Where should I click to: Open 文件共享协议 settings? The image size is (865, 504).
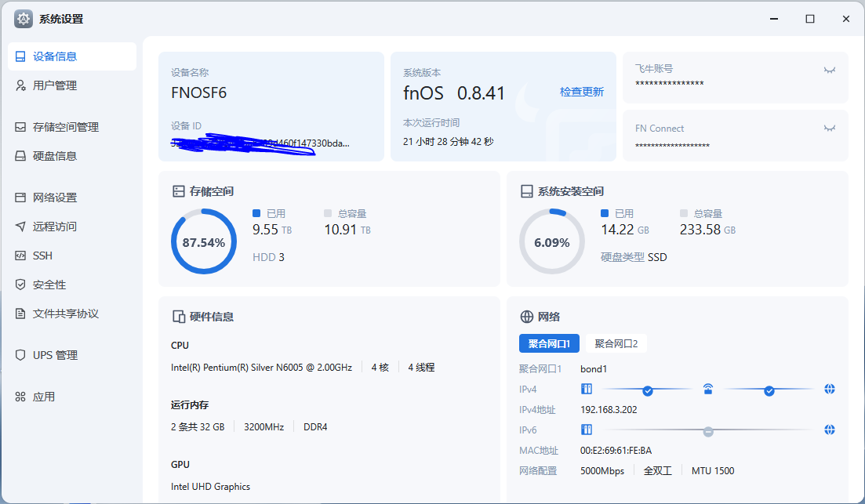point(71,314)
